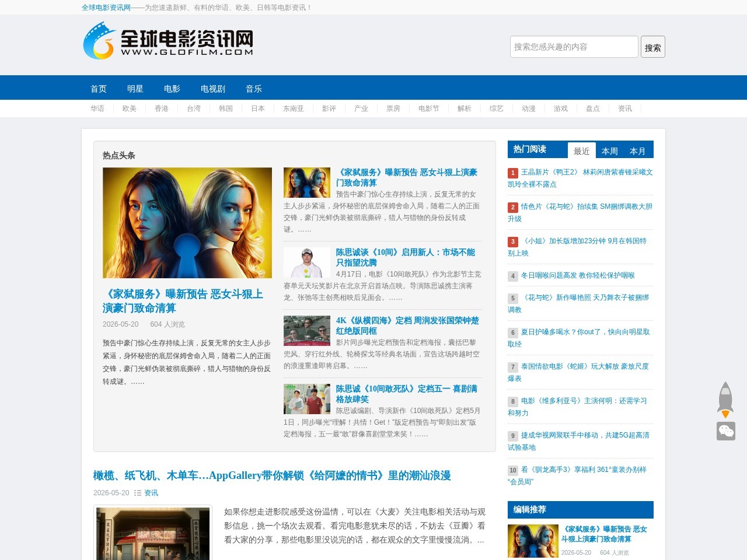This screenshot has height=560, width=747.
Task: Open the 橄榄、纸飞机、木单车 AppGallery article
Action: tap(272, 475)
